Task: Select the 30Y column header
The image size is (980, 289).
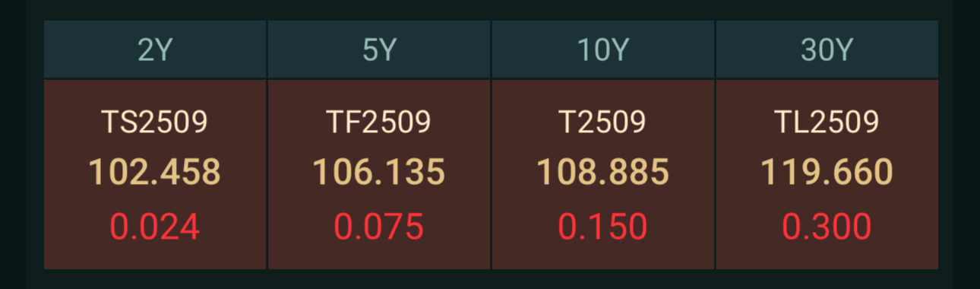Action: 827,49
